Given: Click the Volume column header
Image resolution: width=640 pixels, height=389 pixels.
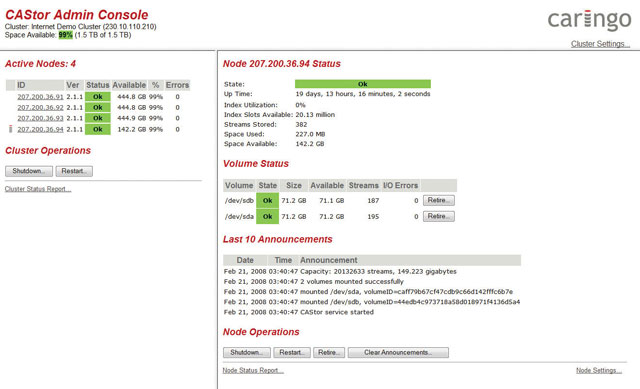Looking at the screenshot, I should [x=239, y=185].
